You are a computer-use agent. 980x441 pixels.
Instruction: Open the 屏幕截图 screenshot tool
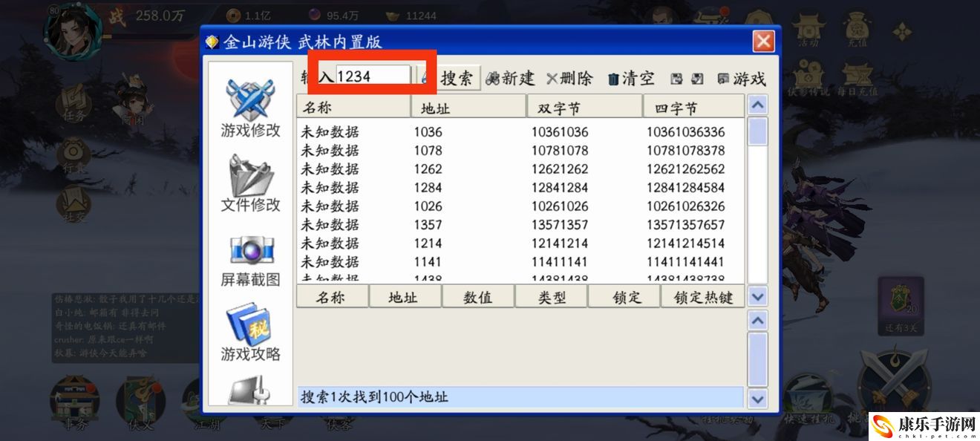[x=251, y=261]
